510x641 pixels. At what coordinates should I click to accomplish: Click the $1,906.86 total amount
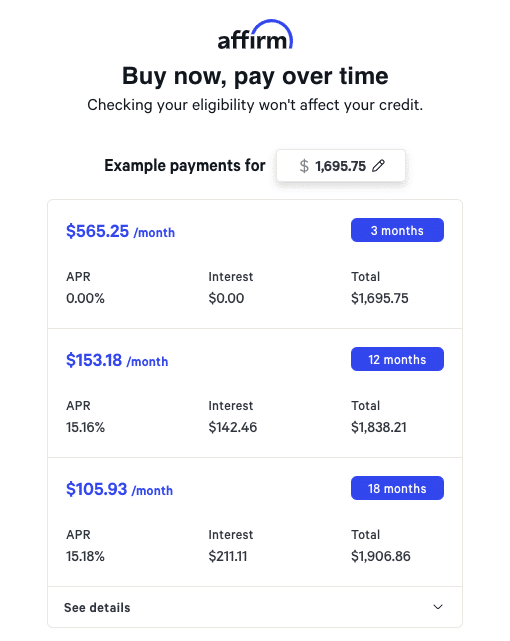[381, 556]
